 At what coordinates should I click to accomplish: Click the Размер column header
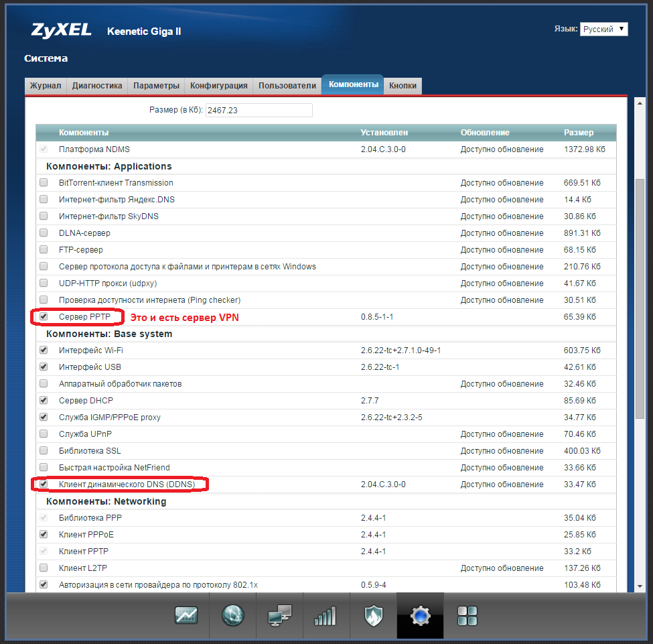click(x=579, y=133)
